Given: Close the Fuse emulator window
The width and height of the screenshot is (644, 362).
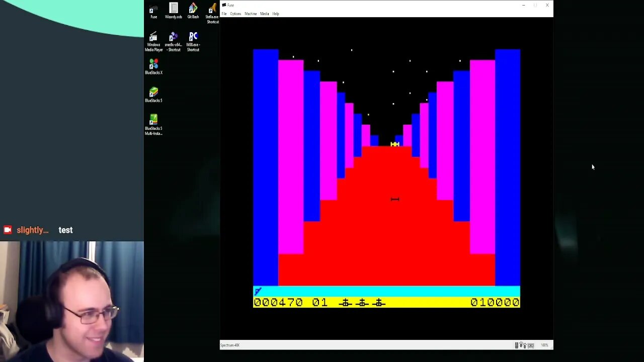Looking at the screenshot, I should click(547, 5).
